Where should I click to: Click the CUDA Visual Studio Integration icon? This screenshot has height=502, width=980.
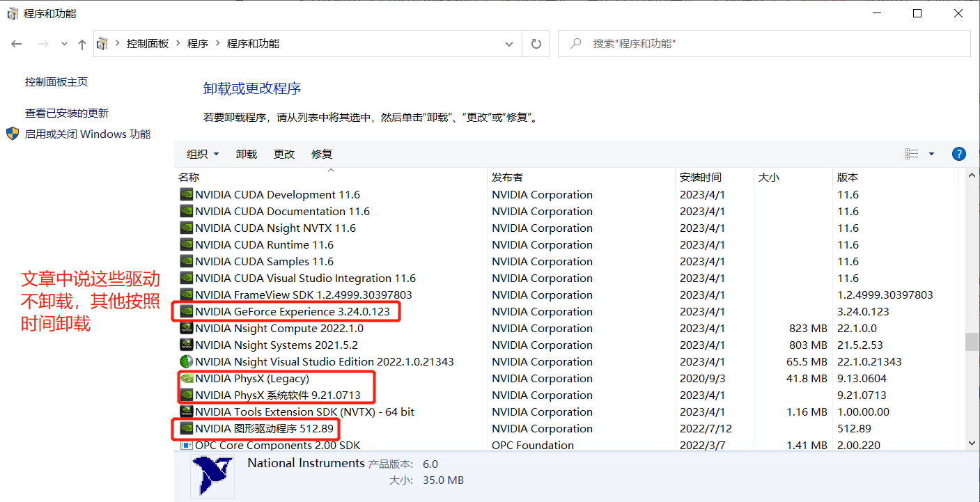coord(186,279)
